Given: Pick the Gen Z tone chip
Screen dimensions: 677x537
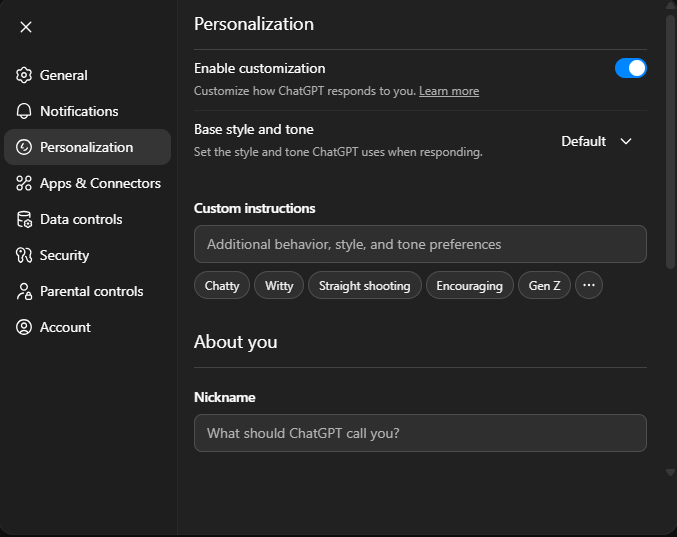Looking at the screenshot, I should click(x=544, y=285).
